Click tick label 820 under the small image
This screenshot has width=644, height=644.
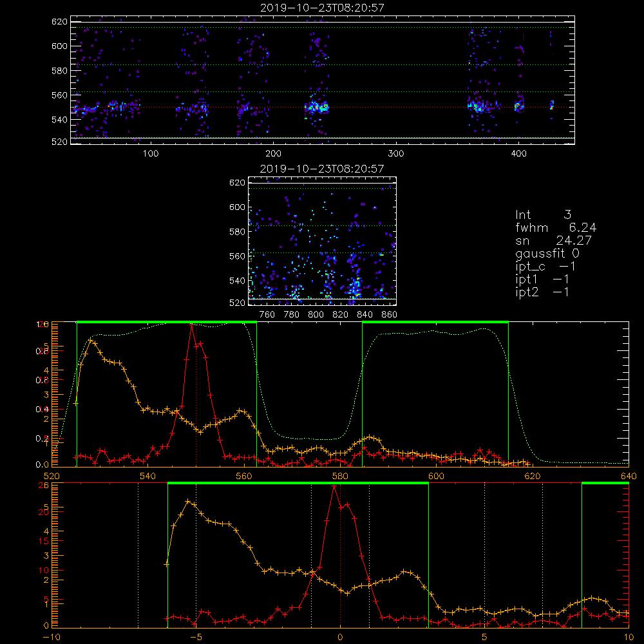pyautogui.click(x=341, y=315)
